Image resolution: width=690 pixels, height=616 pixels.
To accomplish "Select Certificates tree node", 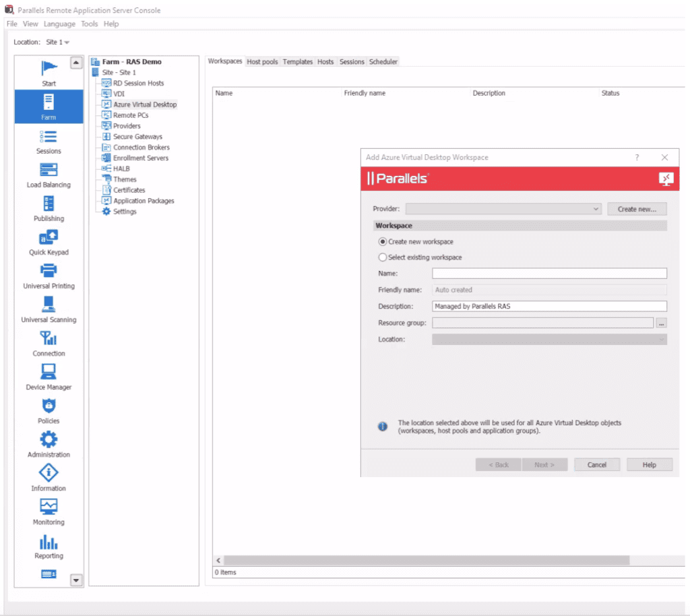I will click(x=129, y=190).
